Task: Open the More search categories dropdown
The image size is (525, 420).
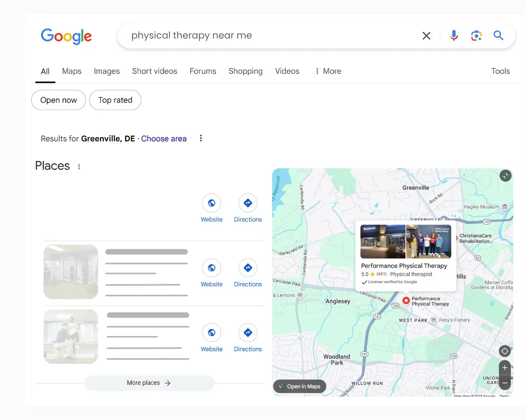Action: tap(328, 71)
